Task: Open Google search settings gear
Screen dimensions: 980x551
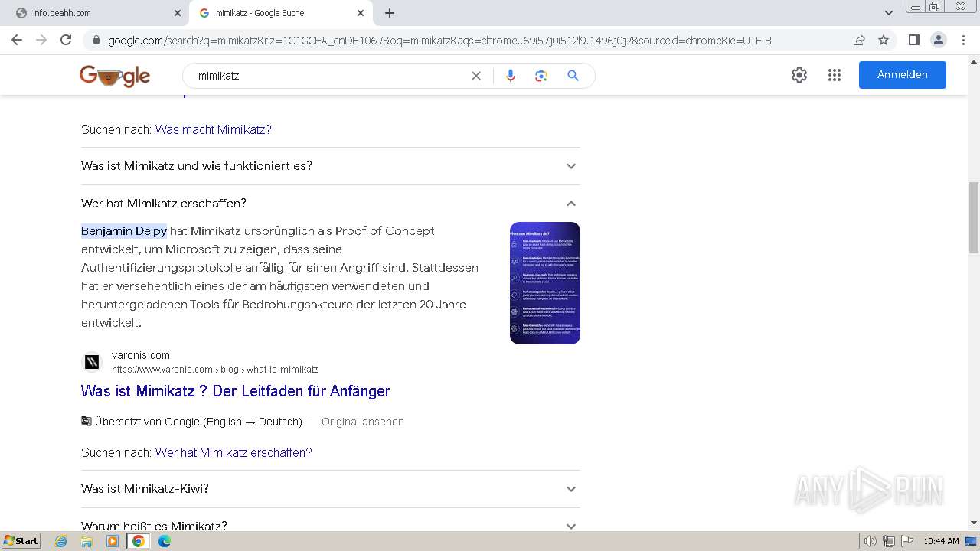Action: coord(799,75)
